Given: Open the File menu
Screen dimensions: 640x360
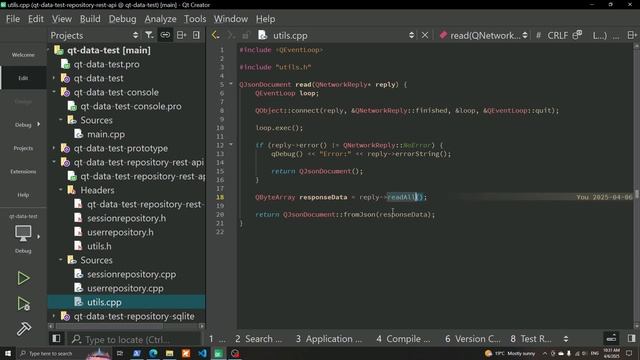Looking at the screenshot, I should click(x=13, y=19).
